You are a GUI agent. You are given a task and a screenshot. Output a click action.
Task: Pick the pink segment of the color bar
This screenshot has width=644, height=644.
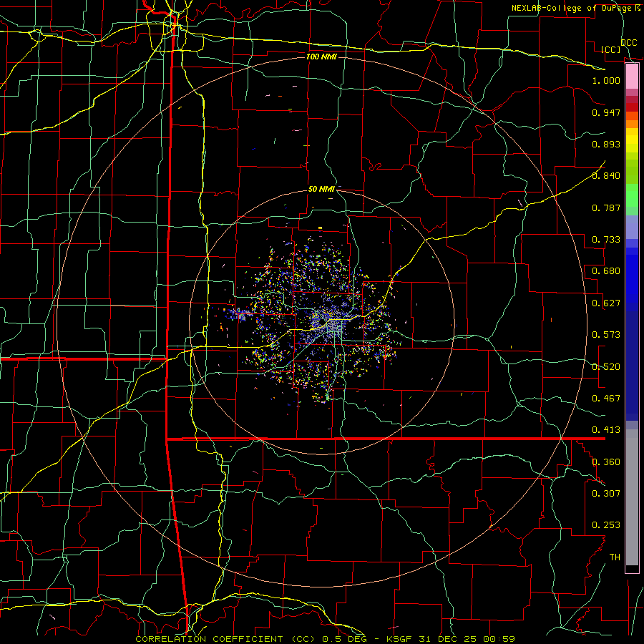[x=632, y=77]
